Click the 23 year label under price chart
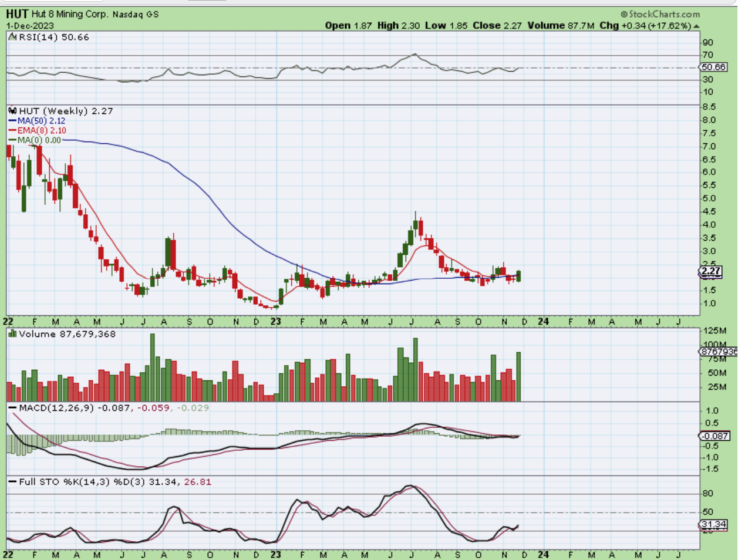Viewport: 738px width, 560px height. (276, 322)
